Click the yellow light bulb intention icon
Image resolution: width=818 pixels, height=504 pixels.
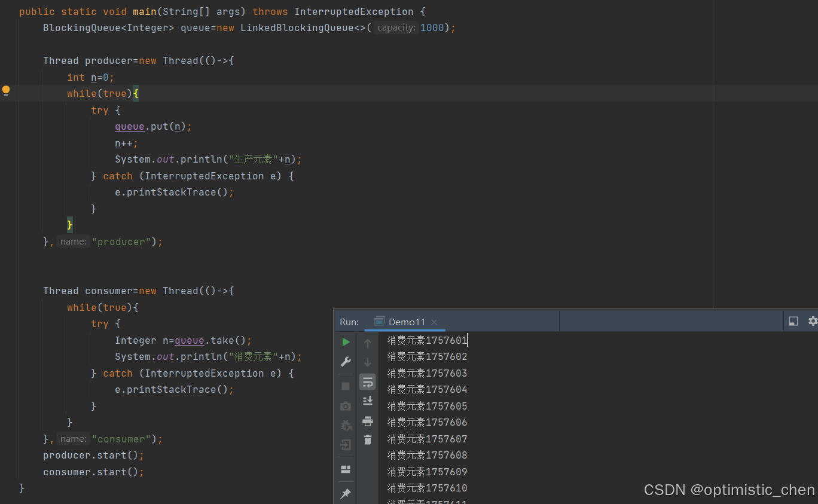tap(6, 91)
